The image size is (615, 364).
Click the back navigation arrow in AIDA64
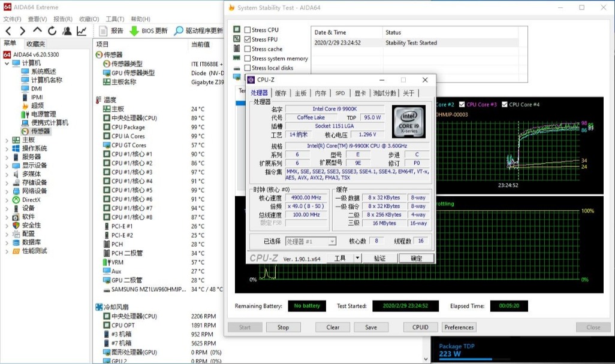pos(9,31)
